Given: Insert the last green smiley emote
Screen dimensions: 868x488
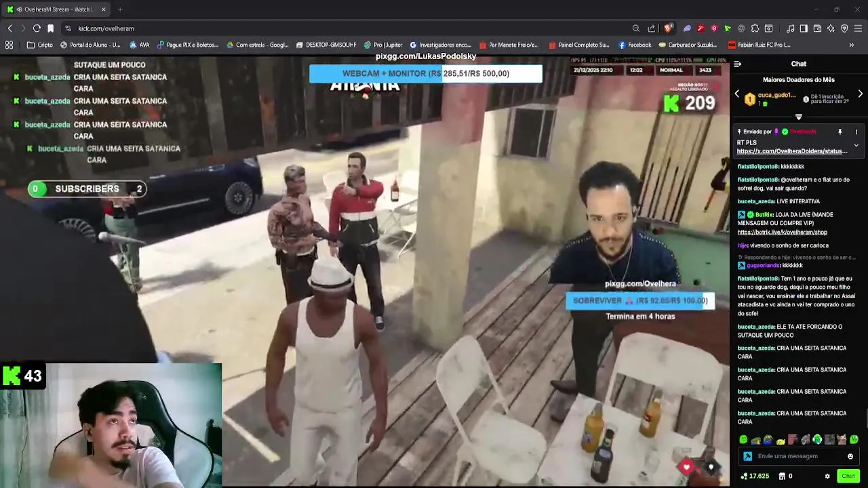Looking at the screenshot, I should tap(854, 439).
